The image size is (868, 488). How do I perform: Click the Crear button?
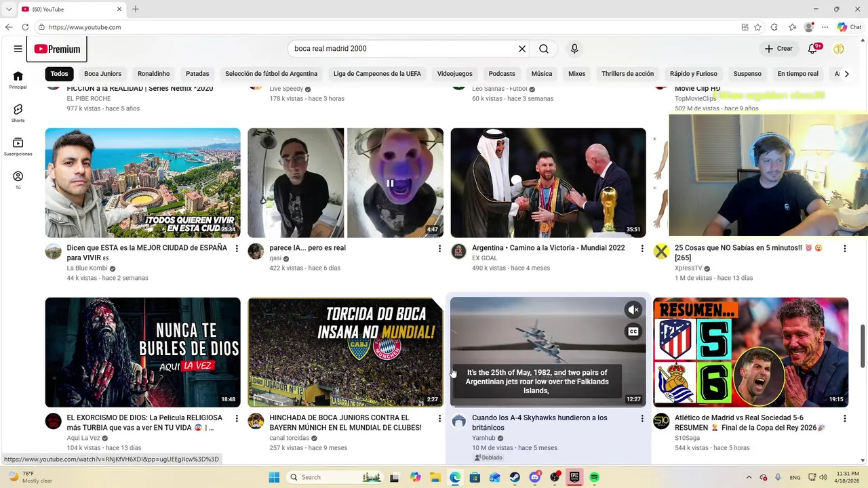778,49
